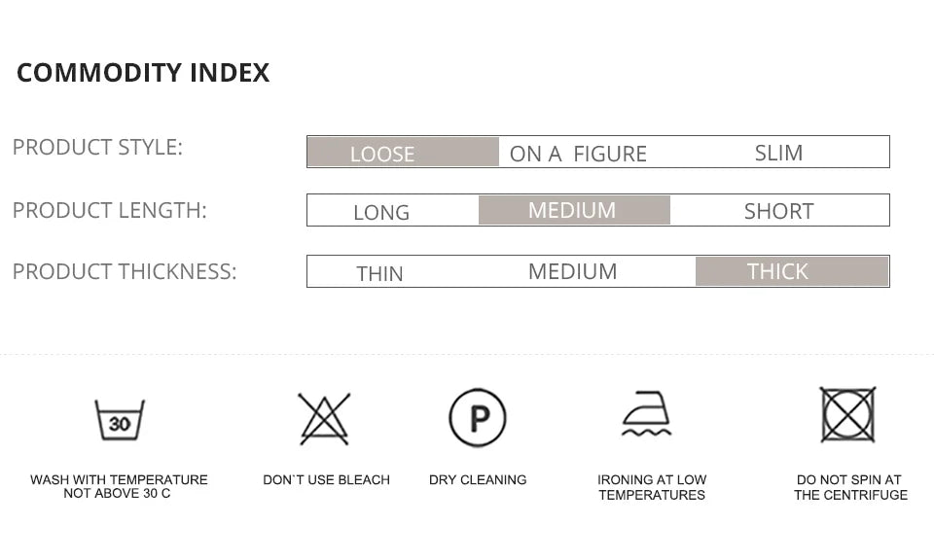
Task: Click the COMMODITY INDEX heading
Action: pos(143,73)
